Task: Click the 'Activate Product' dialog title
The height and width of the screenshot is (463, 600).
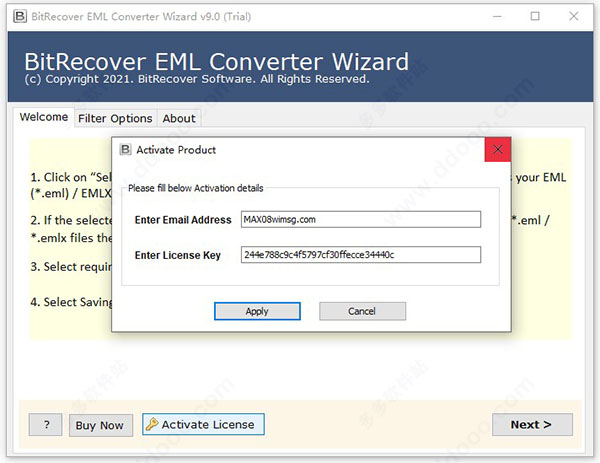Action: pyautogui.click(x=176, y=150)
